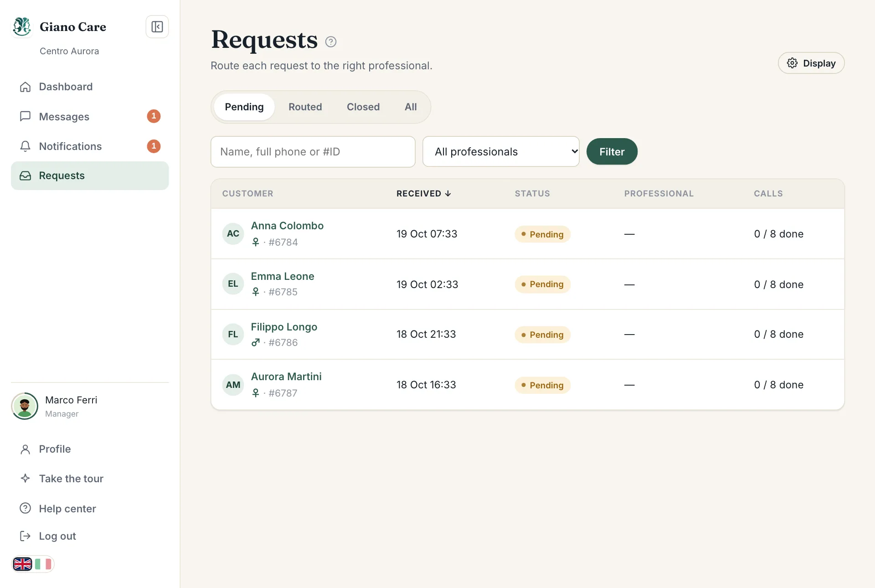Click the AM avatar for Aurora Martini
The height and width of the screenshot is (588, 875).
233,385
